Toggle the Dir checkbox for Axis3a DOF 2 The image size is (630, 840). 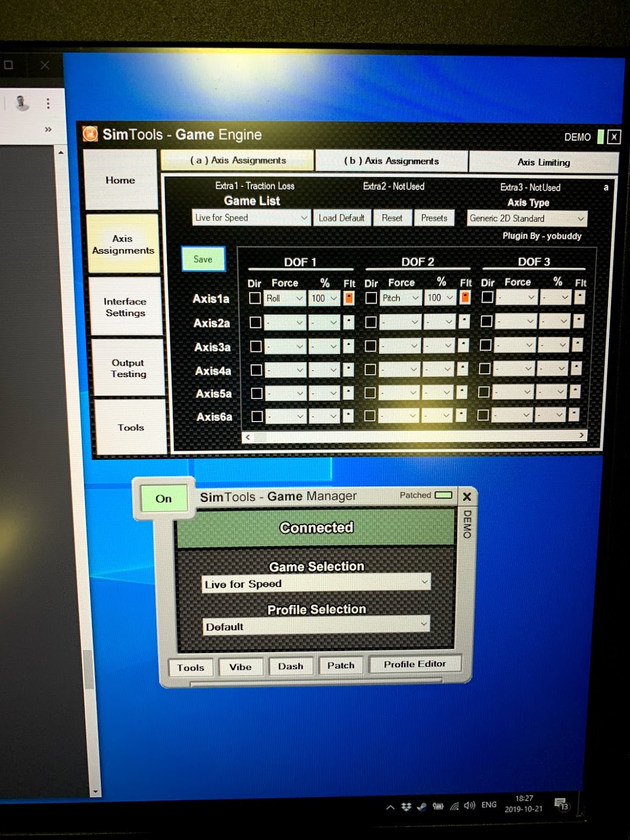point(370,346)
